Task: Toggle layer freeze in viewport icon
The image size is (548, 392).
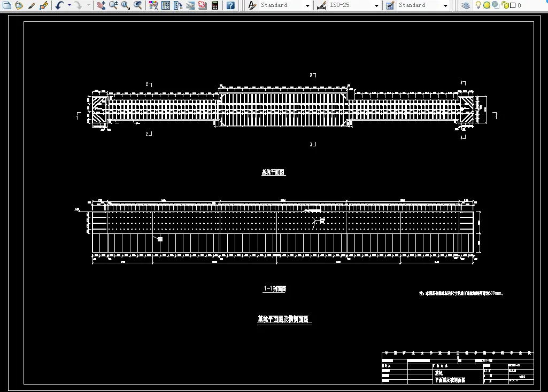Action: tap(496, 5)
